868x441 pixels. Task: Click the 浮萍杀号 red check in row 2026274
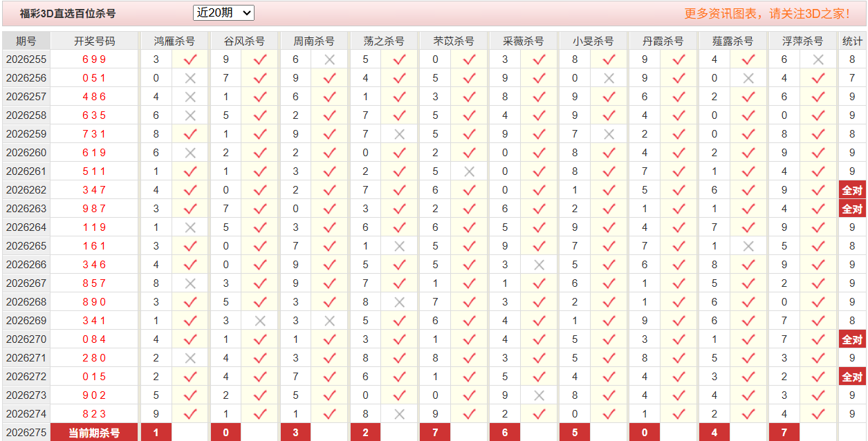(x=818, y=414)
